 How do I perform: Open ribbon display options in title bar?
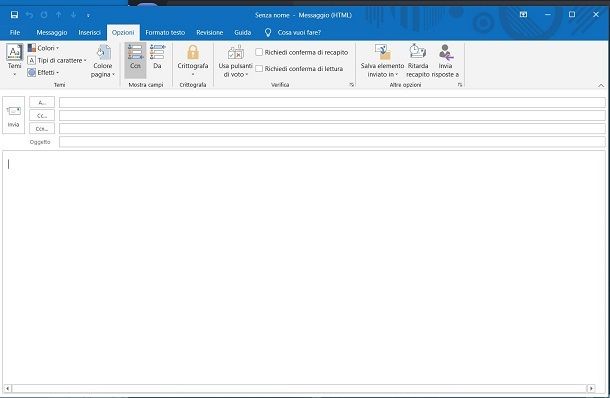(523, 14)
